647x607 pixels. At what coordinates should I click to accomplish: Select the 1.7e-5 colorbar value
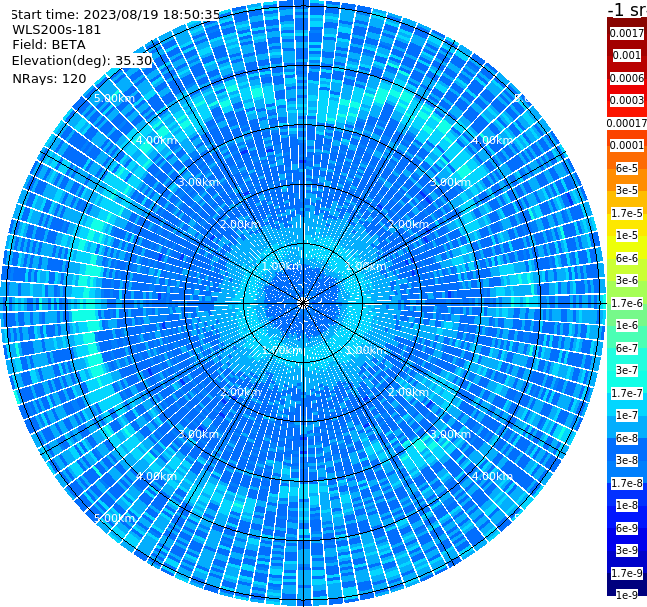coord(627,213)
